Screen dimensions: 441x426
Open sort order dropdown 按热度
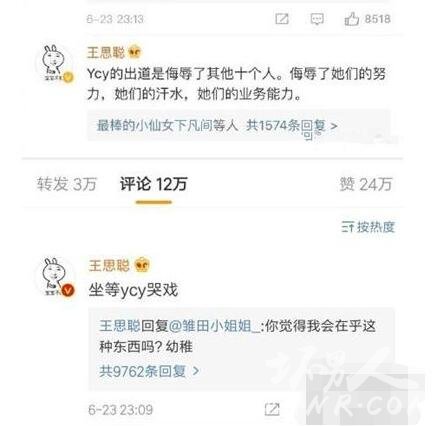click(368, 227)
